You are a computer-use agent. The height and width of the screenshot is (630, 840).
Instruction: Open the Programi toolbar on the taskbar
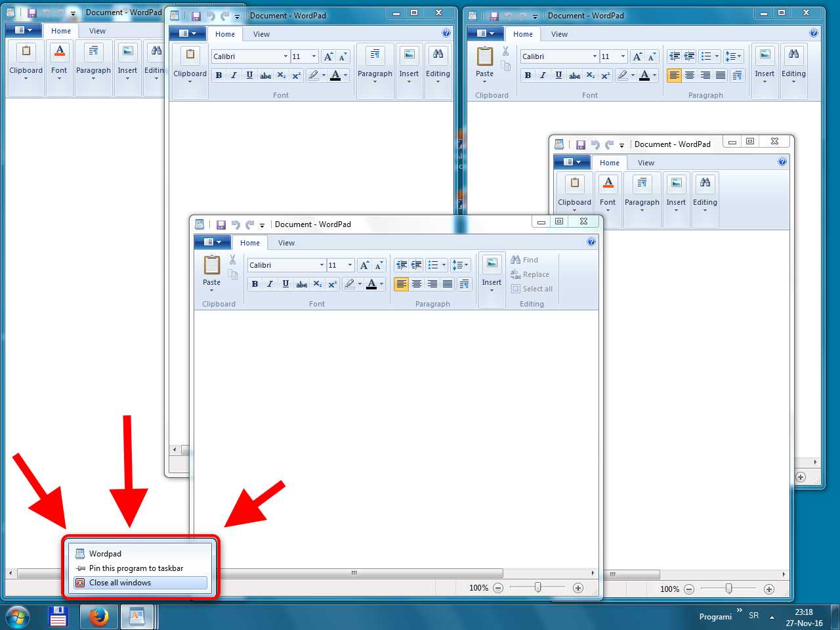(x=715, y=617)
